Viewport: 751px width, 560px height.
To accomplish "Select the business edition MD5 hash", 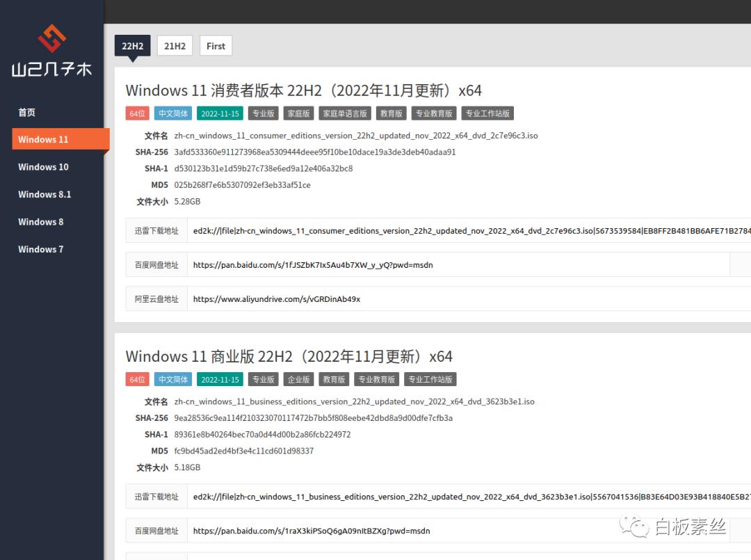I will tap(244, 451).
